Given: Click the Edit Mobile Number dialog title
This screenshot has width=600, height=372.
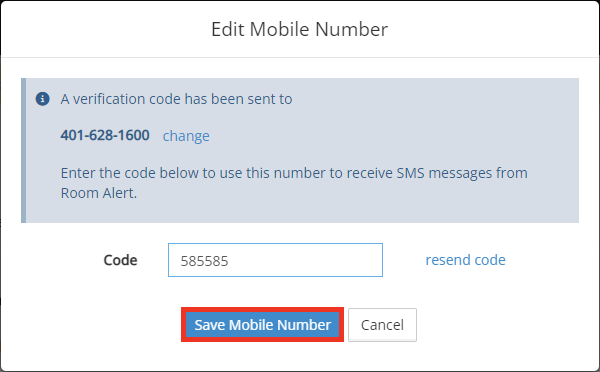Looking at the screenshot, I should (300, 29).
